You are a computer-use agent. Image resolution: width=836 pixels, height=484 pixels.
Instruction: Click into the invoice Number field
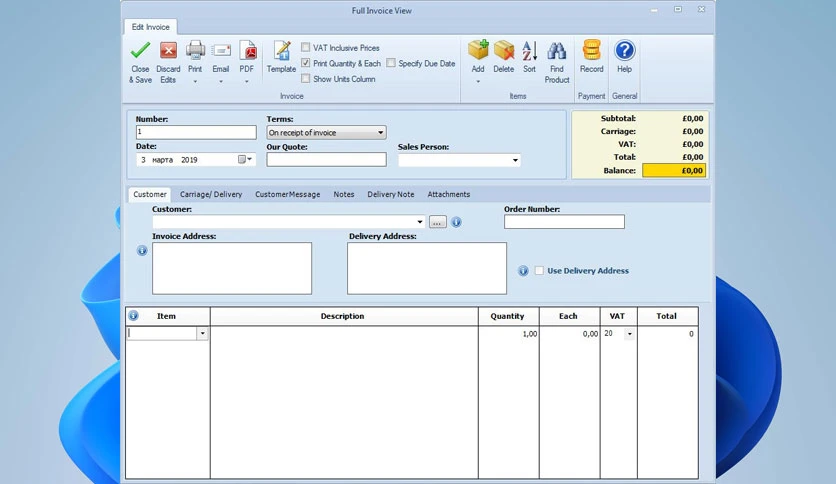tap(196, 132)
